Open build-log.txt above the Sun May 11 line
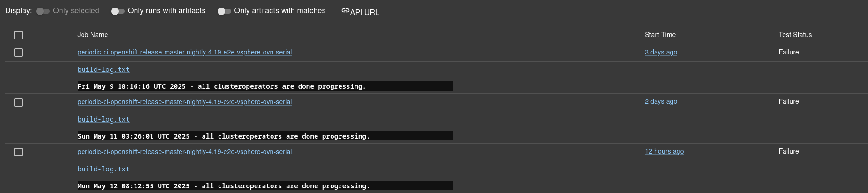868x193 pixels. click(103, 119)
